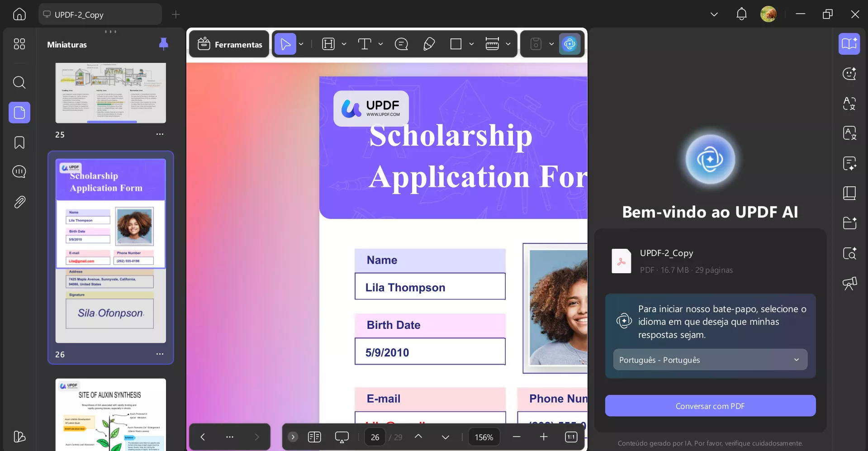Open the comments list panel icon
The width and height of the screenshot is (868, 451).
pyautogui.click(x=19, y=172)
